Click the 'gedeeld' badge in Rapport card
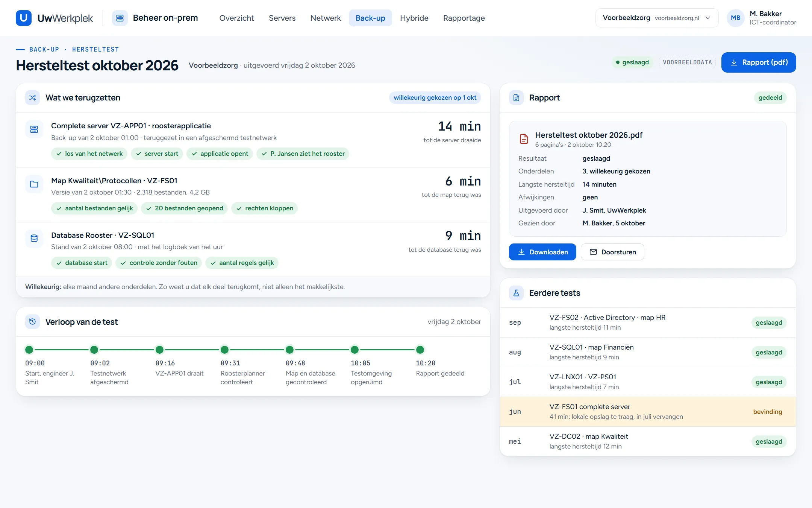 coord(770,98)
